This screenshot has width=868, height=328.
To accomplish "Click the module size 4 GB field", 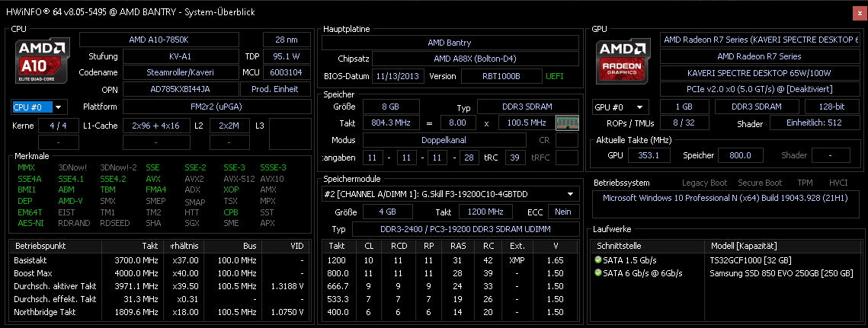I will pos(387,212).
